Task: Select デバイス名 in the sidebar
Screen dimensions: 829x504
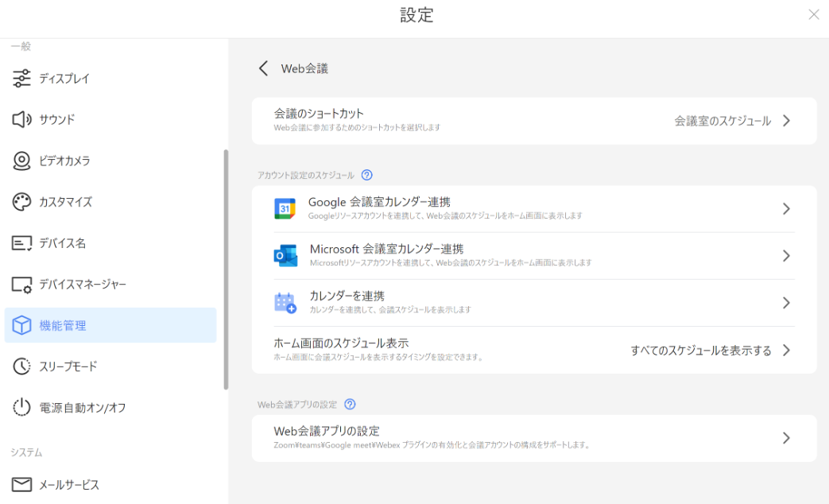Action: tap(62, 243)
